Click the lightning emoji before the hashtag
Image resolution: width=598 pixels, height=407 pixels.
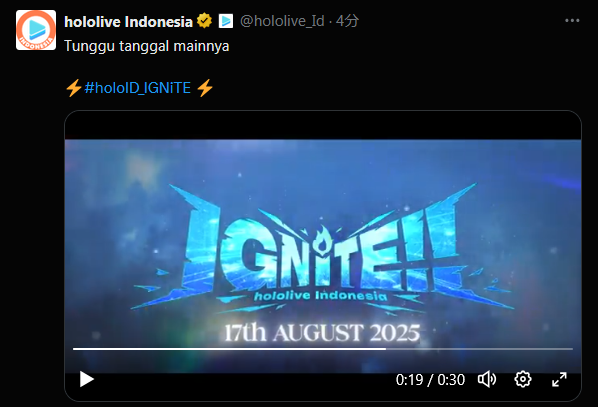point(74,88)
